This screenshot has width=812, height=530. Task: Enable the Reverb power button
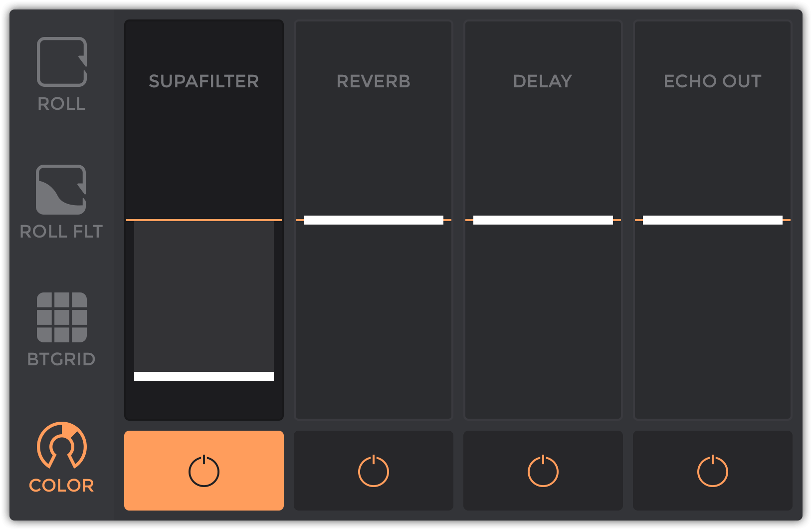374,471
